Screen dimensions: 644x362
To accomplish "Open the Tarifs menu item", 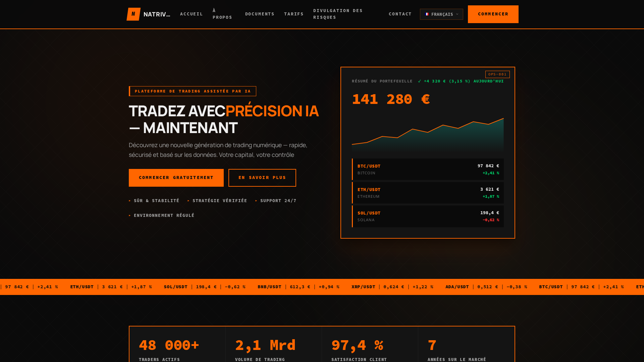I will point(294,14).
